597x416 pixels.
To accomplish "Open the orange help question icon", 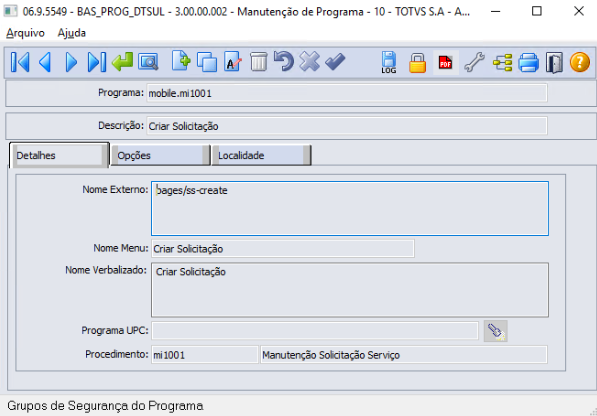I will pyautogui.click(x=579, y=62).
